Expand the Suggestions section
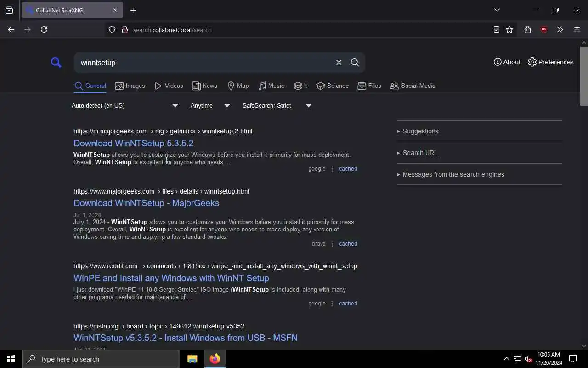The height and width of the screenshot is (368, 588). pyautogui.click(x=479, y=131)
